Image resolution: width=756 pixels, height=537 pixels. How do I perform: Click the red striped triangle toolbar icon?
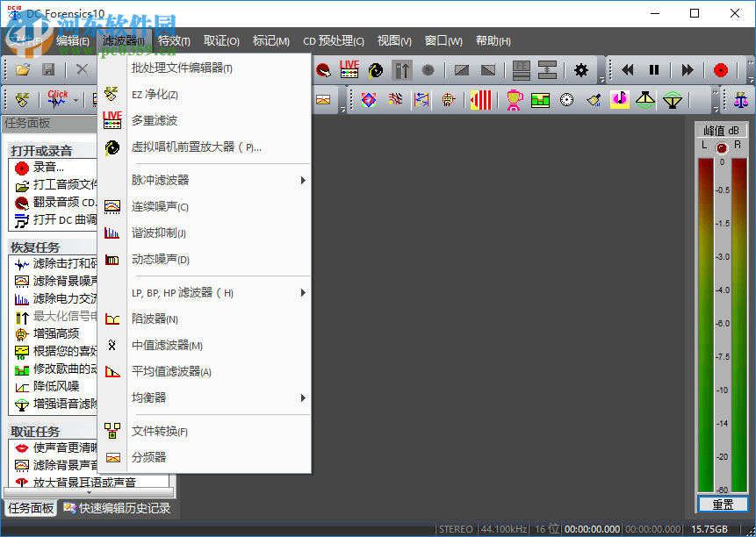pos(480,100)
